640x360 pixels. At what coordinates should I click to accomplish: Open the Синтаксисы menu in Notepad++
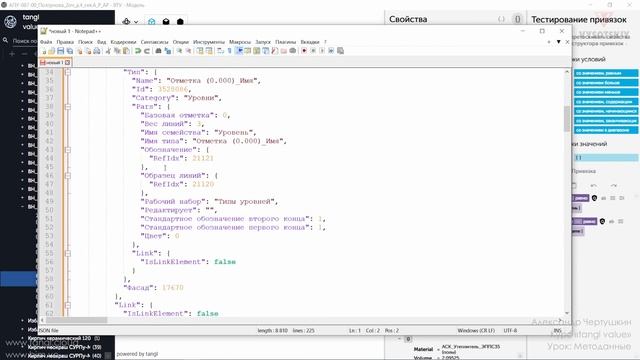click(154, 42)
